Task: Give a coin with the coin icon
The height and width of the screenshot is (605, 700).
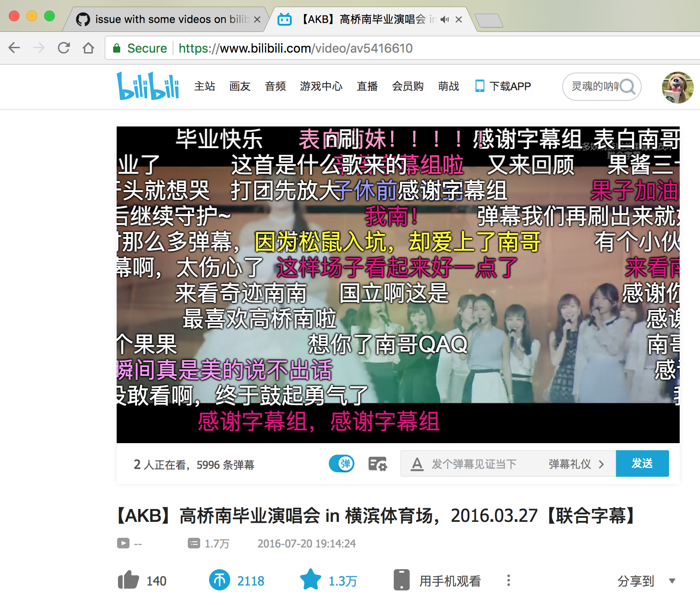Action: [220, 580]
